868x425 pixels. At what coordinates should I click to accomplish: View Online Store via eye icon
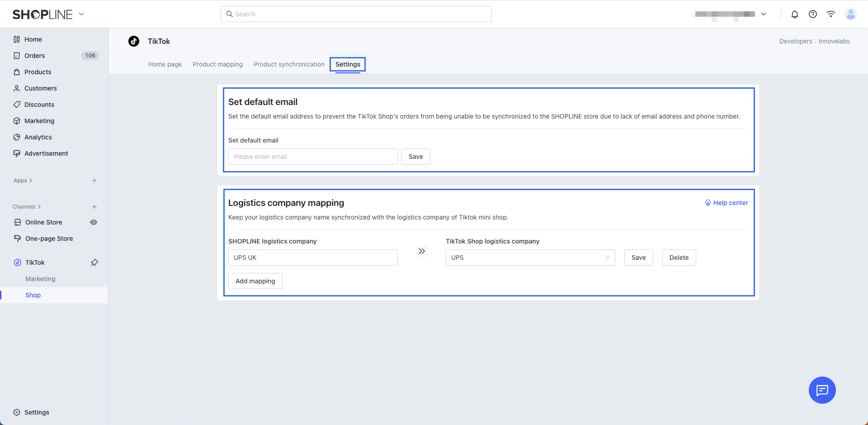(x=94, y=222)
